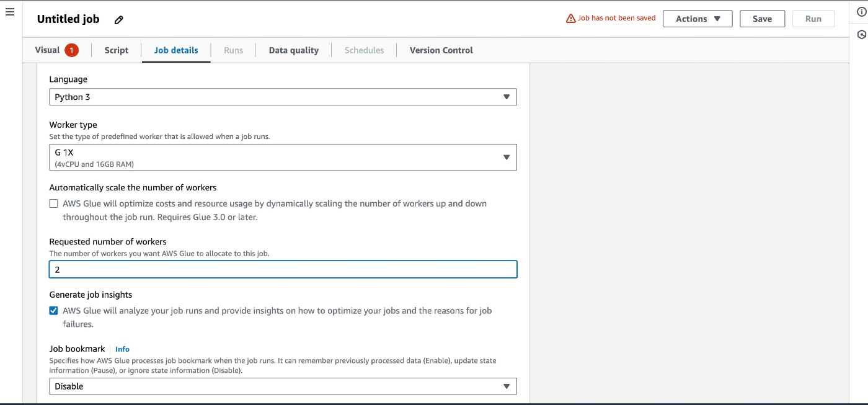The width and height of the screenshot is (868, 405).
Task: Click the Save button
Action: click(762, 19)
